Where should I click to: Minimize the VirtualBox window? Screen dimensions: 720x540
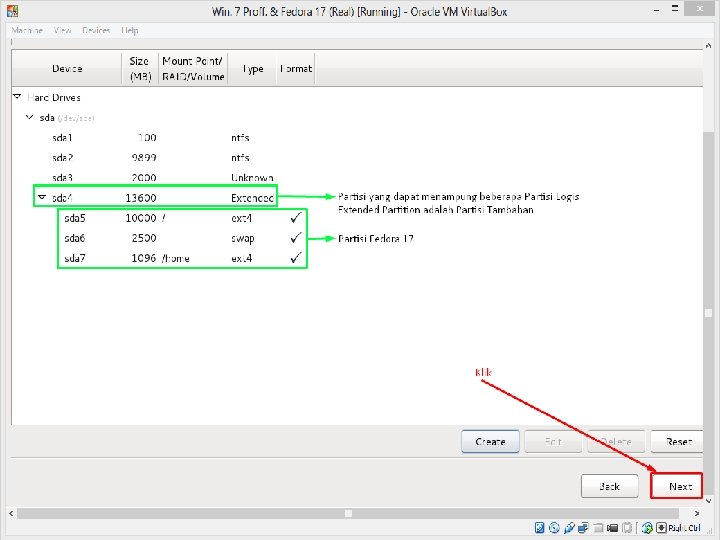coord(657,9)
